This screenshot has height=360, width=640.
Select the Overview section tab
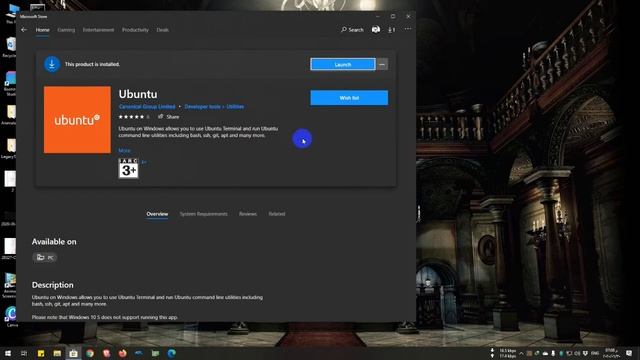tap(157, 214)
